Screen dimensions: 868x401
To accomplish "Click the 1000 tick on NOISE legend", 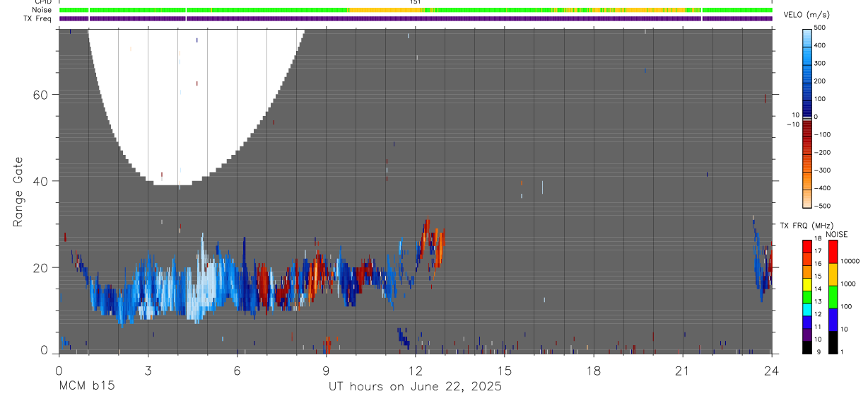I will (848, 284).
